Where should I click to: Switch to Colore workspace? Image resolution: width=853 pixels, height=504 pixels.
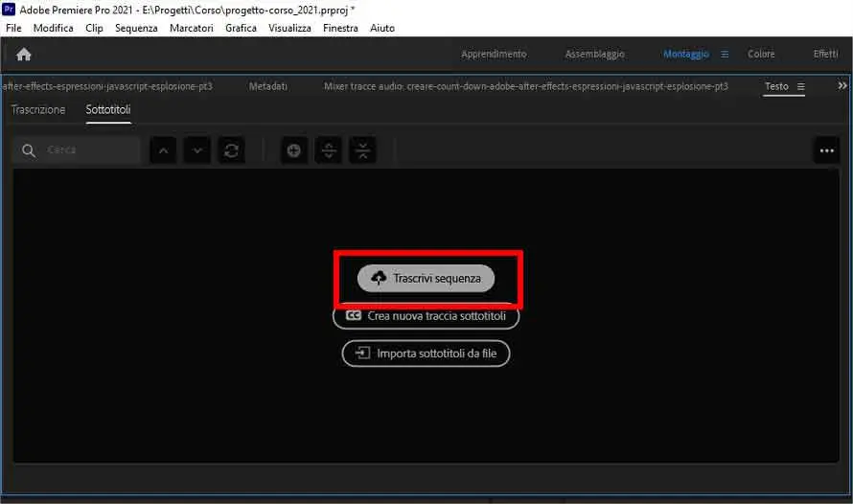tap(761, 55)
